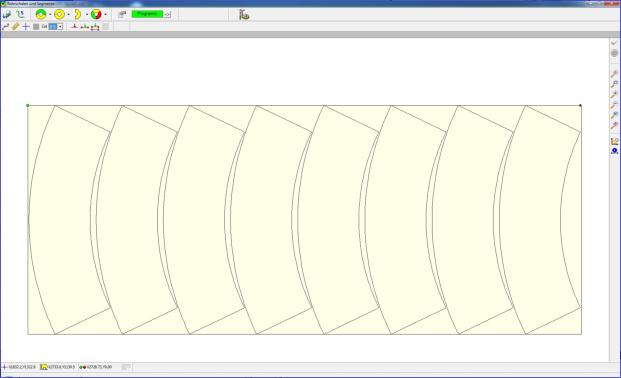
Task: Select the yellow ring shape tool
Action: 59,15
